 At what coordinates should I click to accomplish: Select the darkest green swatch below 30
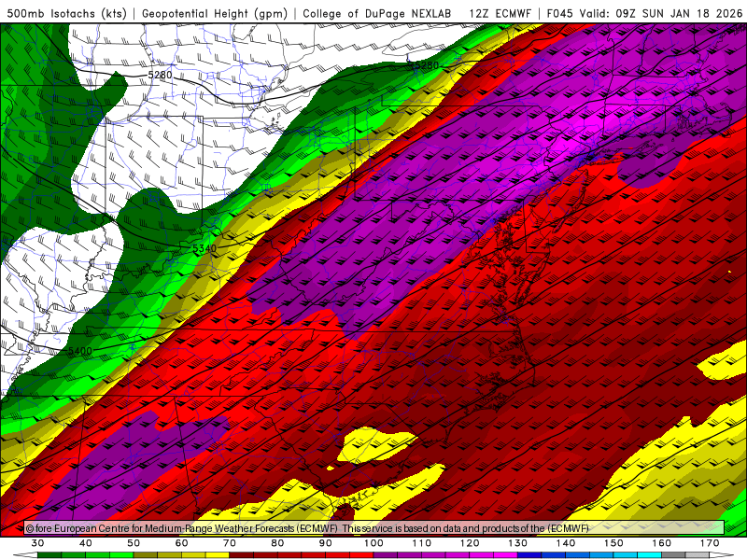[x=49, y=555]
